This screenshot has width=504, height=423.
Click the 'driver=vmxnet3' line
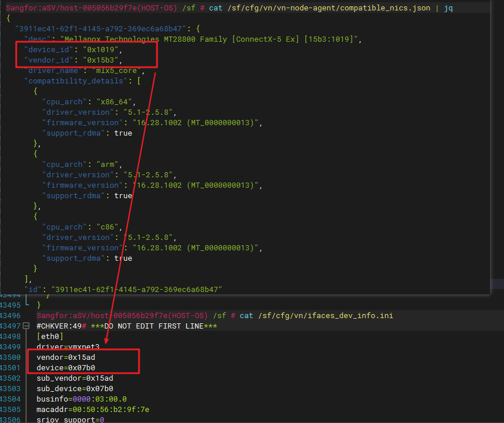[x=68, y=347]
